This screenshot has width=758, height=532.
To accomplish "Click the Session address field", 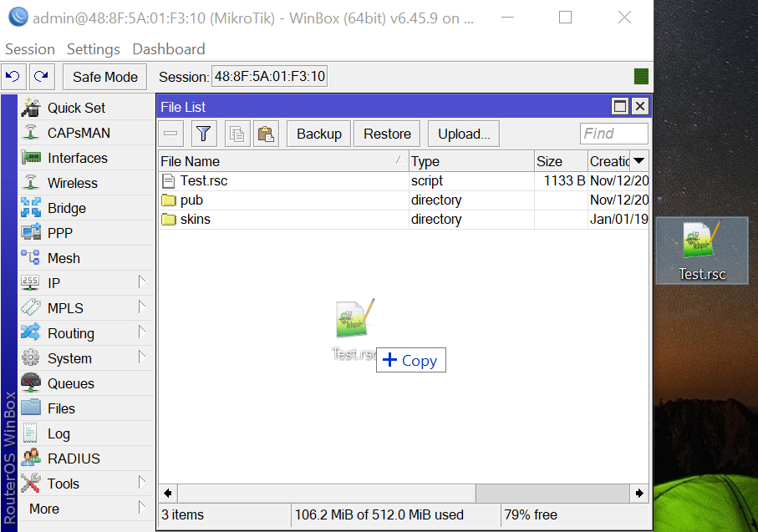I will click(x=270, y=76).
